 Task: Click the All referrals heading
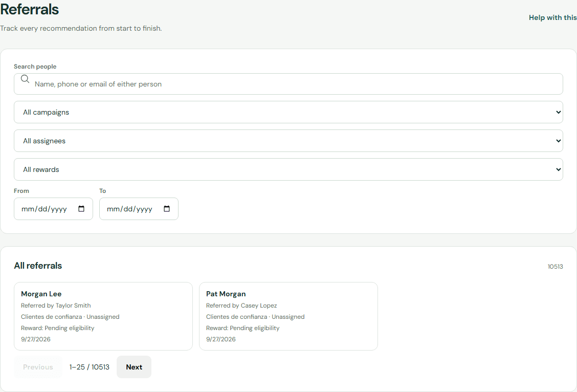[x=38, y=266]
